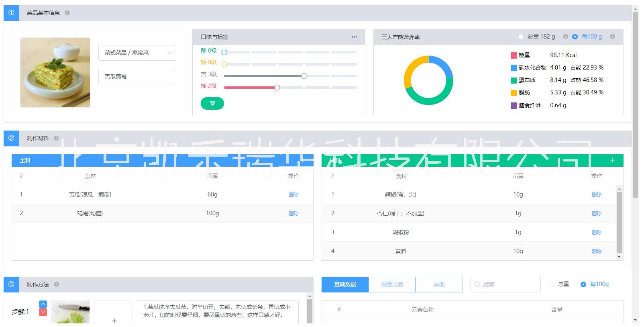
Task: Move step 1 up with blue arrow
Action: tap(43, 305)
